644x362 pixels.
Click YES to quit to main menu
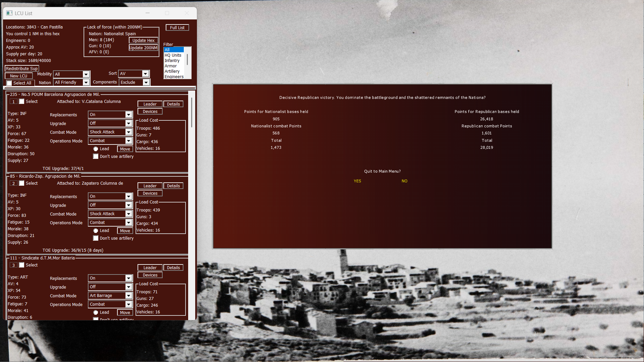pos(357,181)
